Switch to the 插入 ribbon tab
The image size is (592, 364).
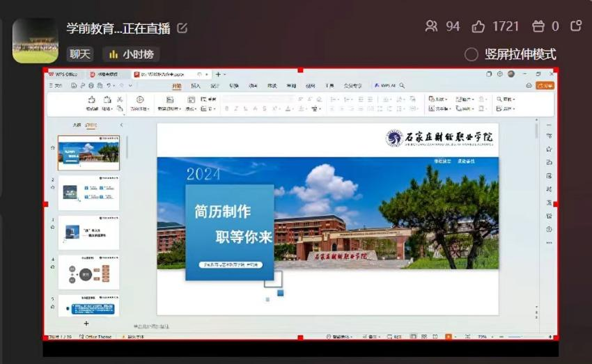(196, 86)
